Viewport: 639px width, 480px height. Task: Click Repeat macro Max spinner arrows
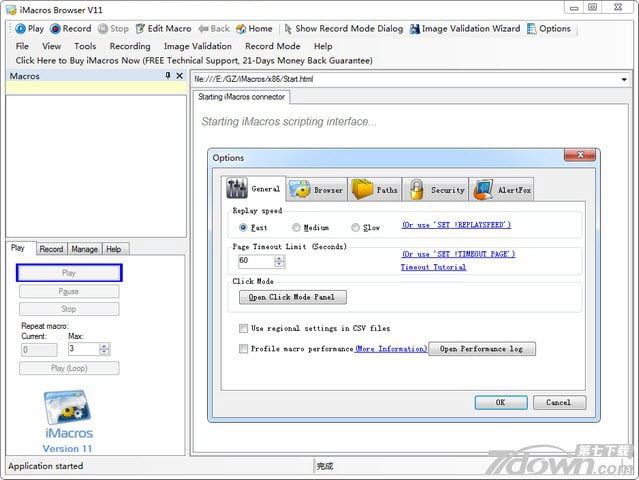[x=104, y=349]
